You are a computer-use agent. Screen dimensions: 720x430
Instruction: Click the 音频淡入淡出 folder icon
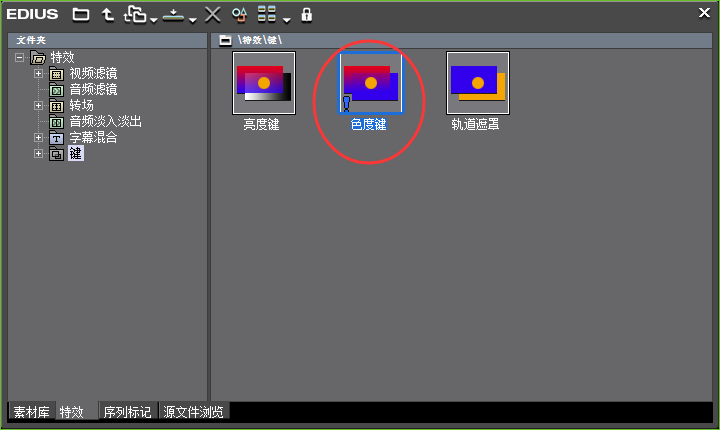pyautogui.click(x=56, y=122)
